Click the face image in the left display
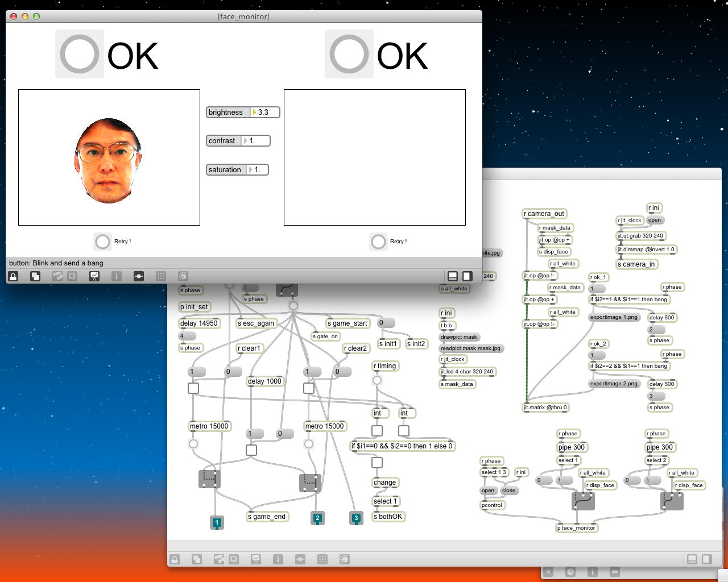This screenshot has height=582, width=728. pos(108,161)
